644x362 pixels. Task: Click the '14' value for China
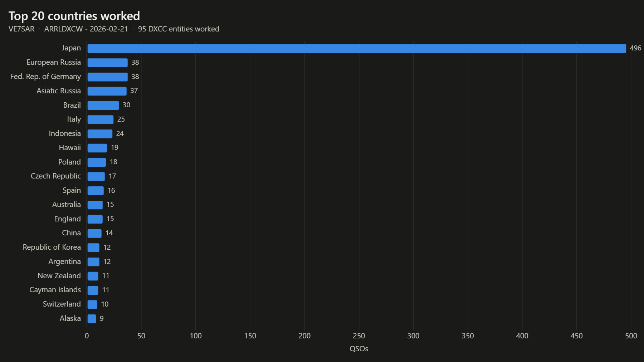point(109,233)
